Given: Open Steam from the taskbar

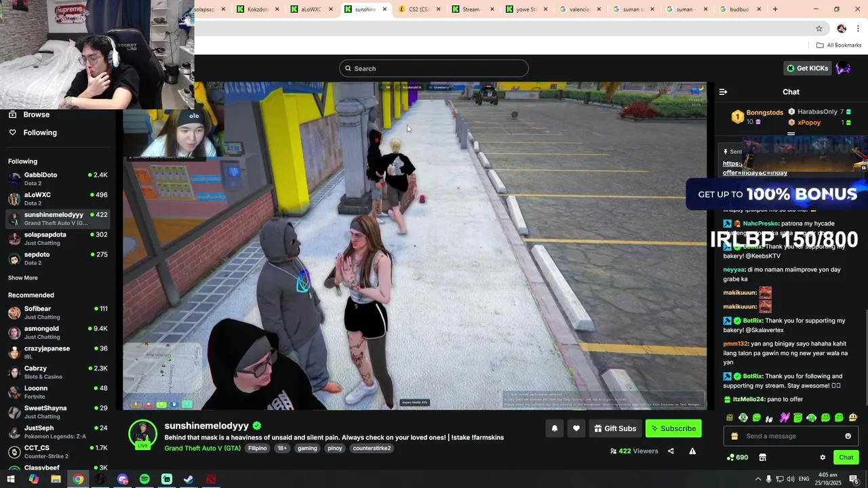Looking at the screenshot, I should click(189, 479).
